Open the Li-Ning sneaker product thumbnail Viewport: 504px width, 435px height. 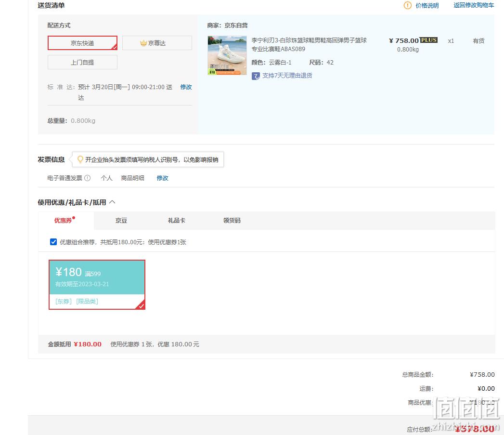(x=227, y=55)
